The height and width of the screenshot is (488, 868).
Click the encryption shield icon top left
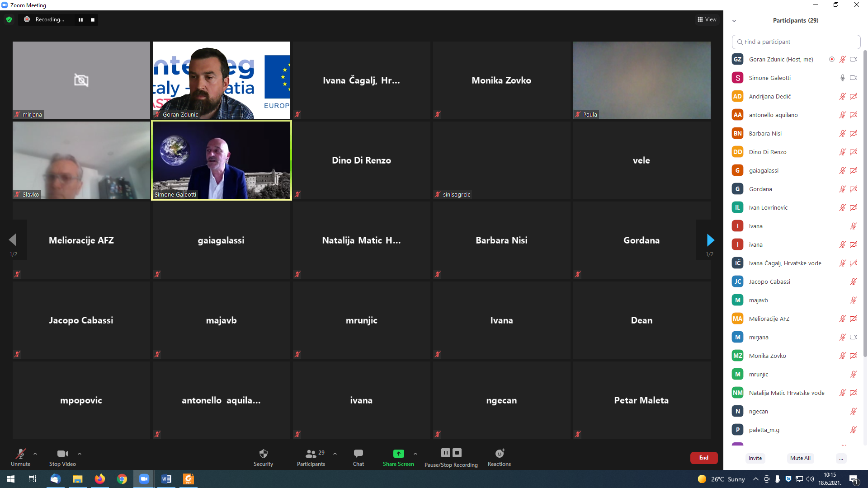(9, 19)
